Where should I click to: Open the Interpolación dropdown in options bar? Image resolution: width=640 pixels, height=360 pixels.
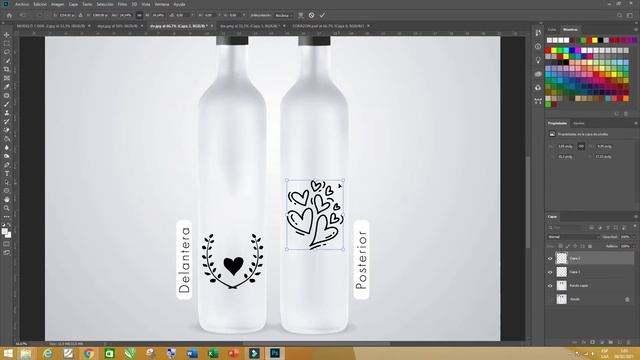(283, 15)
